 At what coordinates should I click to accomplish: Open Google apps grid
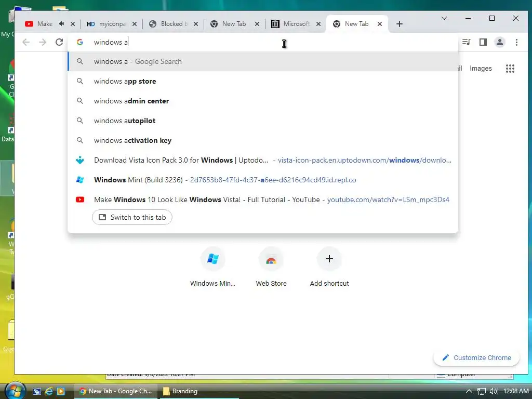(510, 69)
